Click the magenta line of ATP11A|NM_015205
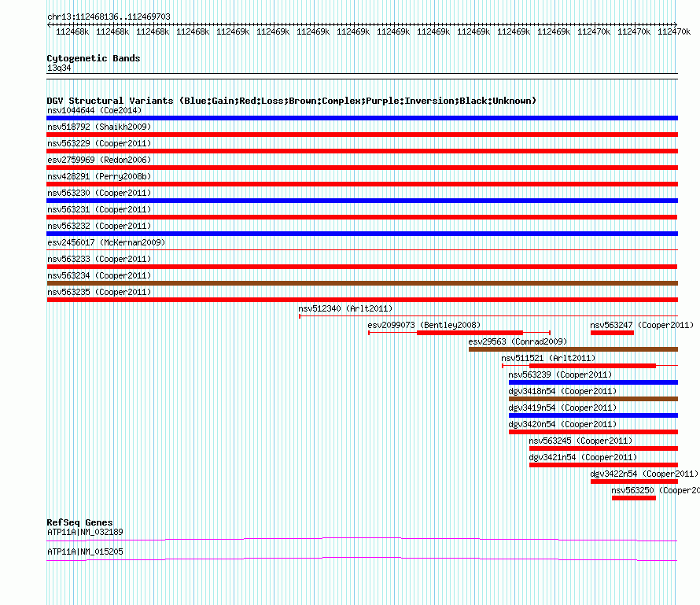 tap(362, 559)
